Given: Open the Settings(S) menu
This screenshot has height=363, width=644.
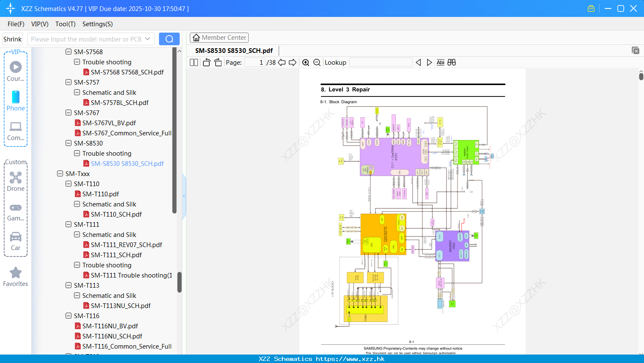Looking at the screenshot, I should click(98, 24).
